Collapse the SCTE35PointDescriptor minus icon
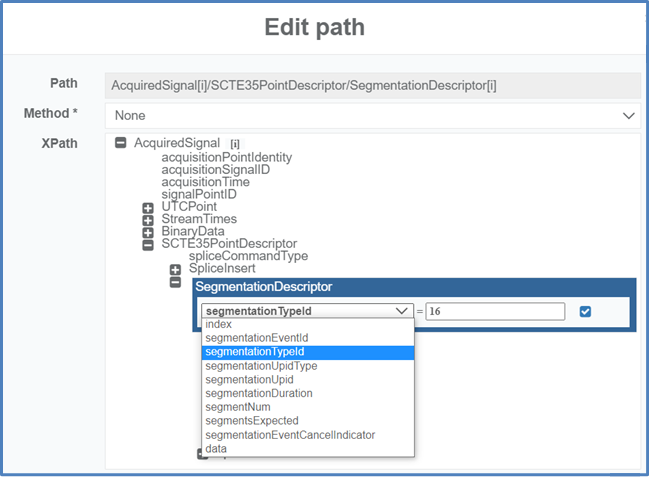The width and height of the screenshot is (649, 477). click(148, 244)
